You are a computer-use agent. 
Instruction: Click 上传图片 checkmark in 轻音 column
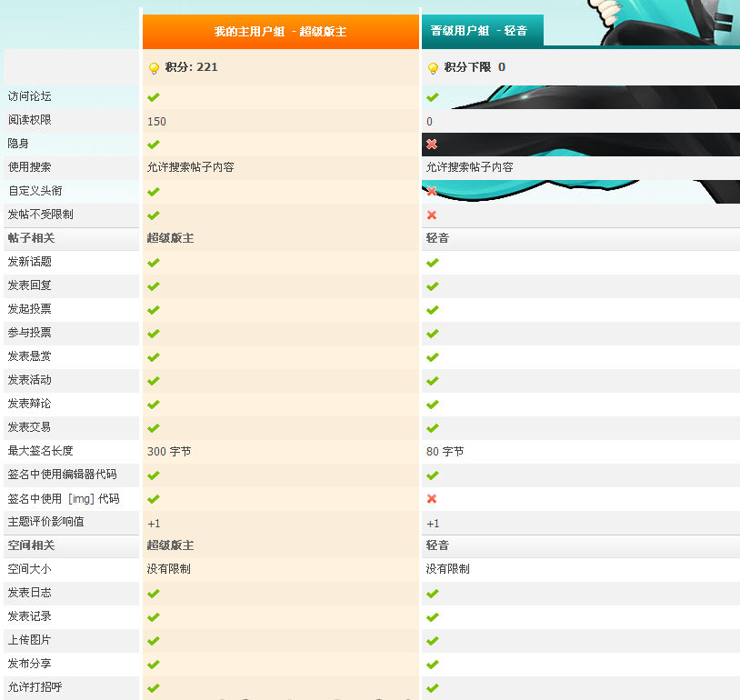click(433, 641)
